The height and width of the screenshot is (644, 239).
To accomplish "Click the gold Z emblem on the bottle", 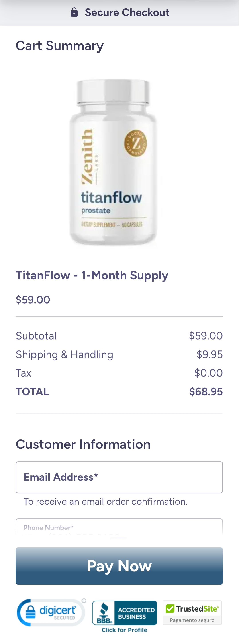I will [136, 144].
